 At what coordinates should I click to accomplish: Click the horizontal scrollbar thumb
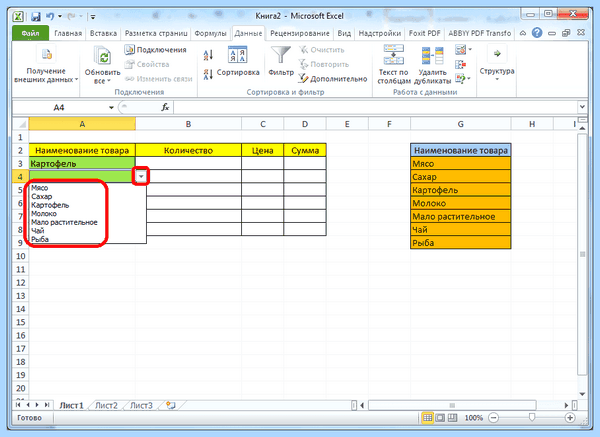coord(452,405)
